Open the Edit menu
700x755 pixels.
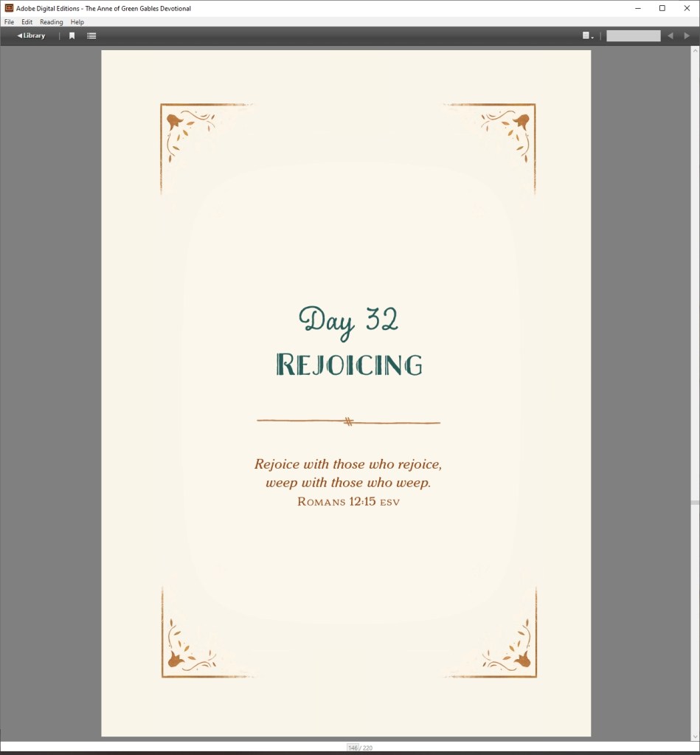coord(27,22)
